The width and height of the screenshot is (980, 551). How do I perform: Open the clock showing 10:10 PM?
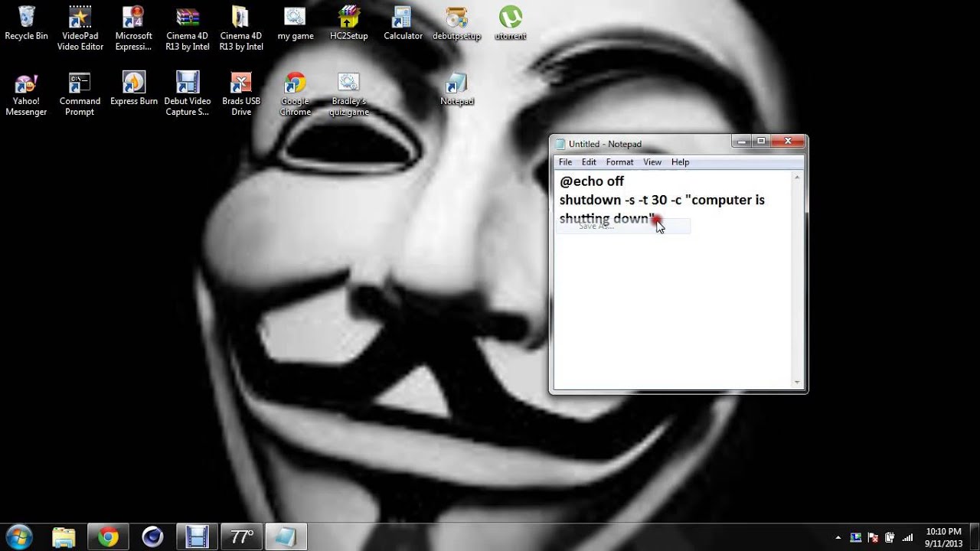(943, 537)
